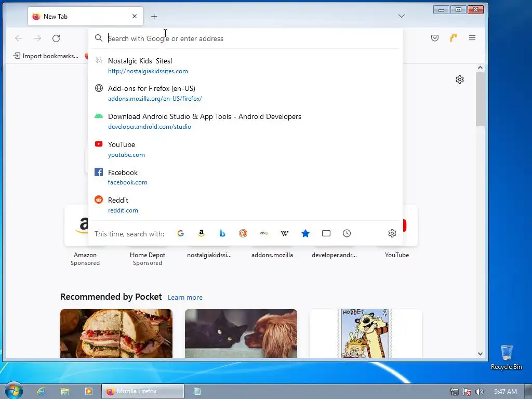This screenshot has width=532, height=399.
Task: Select the New Tab tab
Action: click(x=86, y=16)
